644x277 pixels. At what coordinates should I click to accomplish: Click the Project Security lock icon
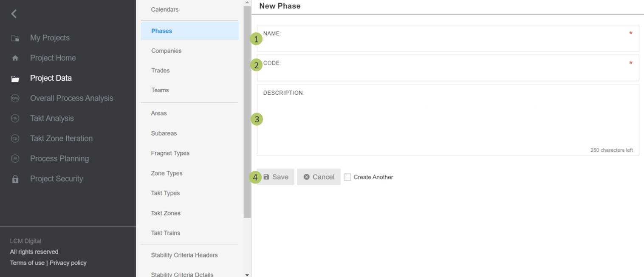point(15,179)
